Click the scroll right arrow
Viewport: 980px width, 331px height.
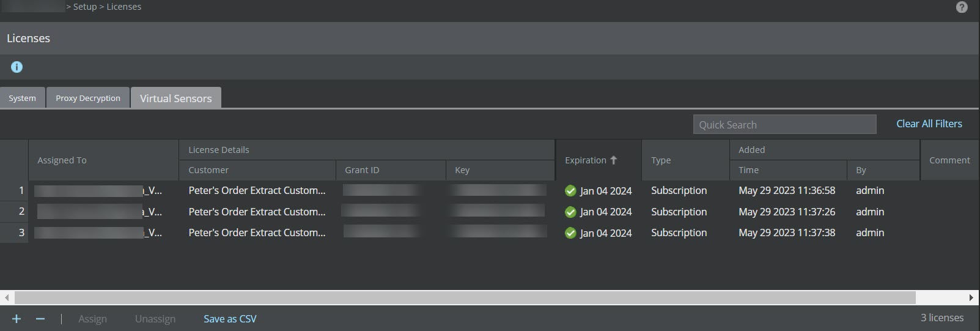pyautogui.click(x=971, y=298)
